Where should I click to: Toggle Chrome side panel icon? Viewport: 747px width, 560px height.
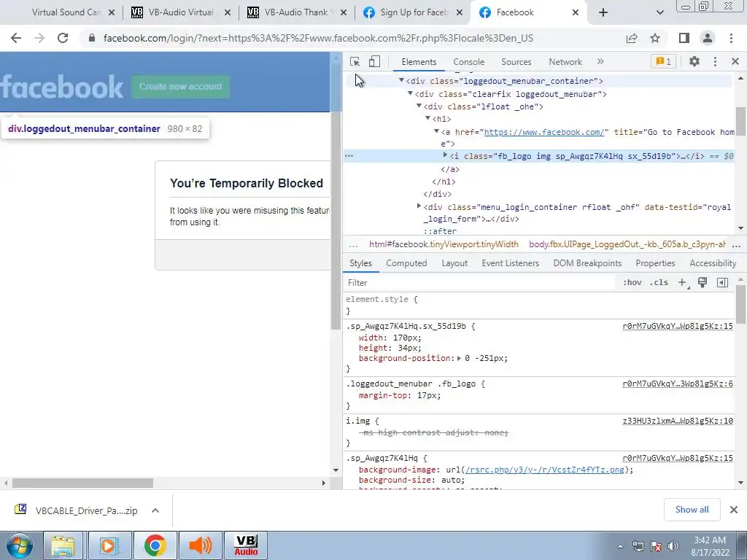pos(684,38)
